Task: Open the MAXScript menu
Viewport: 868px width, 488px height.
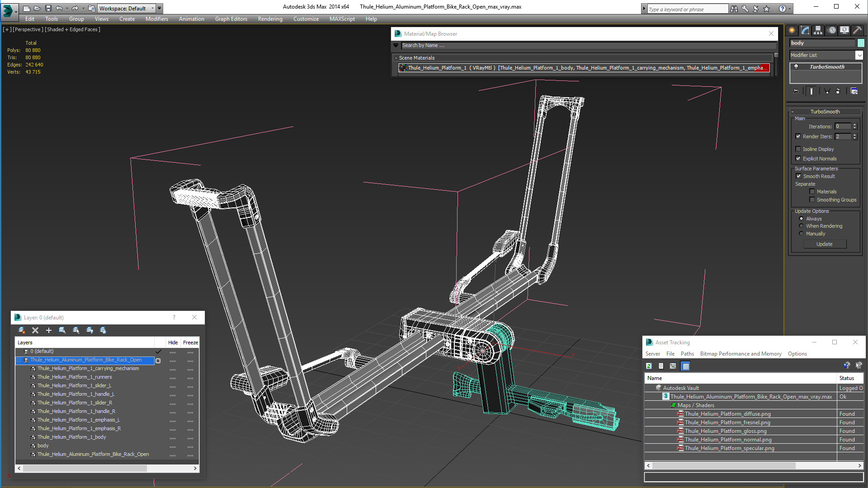Action: pos(342,19)
